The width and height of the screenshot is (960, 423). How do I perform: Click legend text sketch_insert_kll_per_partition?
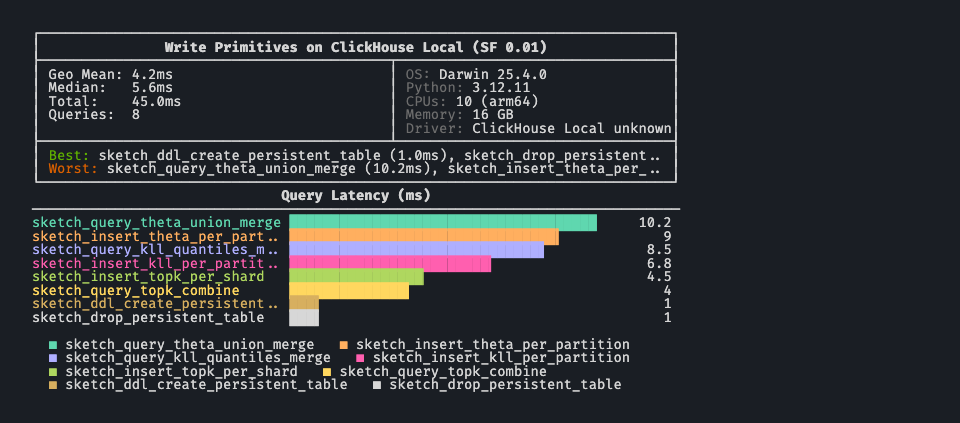coord(501,359)
